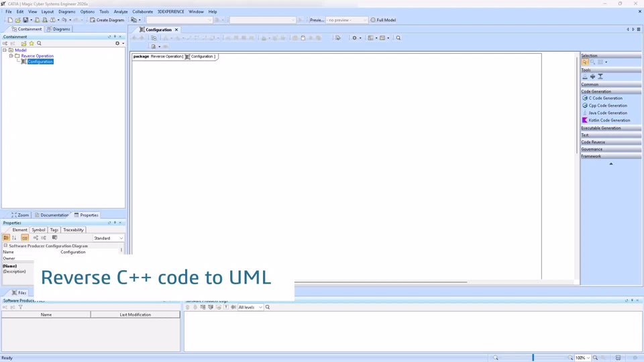Select the Full Model radio button
Screen dimensions: 644x362
pyautogui.click(x=383, y=19)
